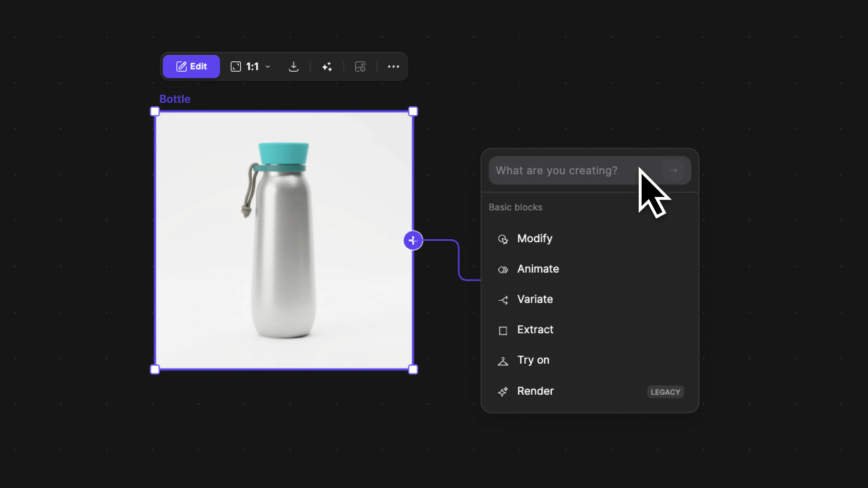Click the Edit button in toolbar
Screen dimensions: 868x488
pyautogui.click(x=191, y=67)
